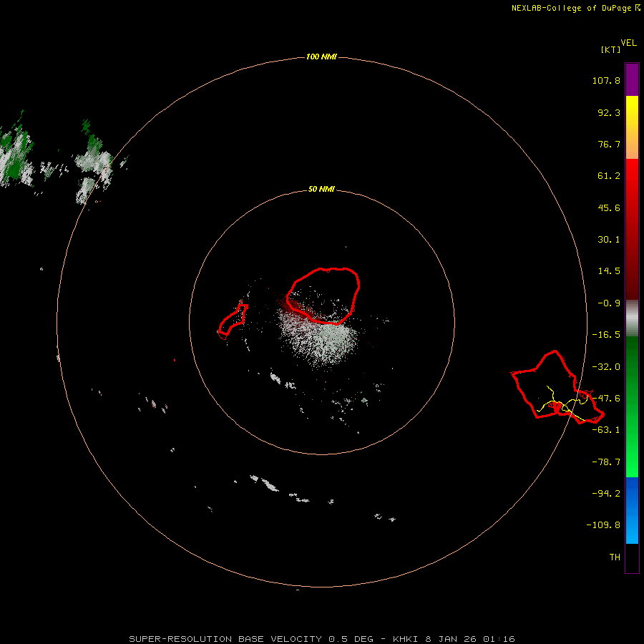Click the 76.7 velocity scale value
Viewport: 644px width, 644px height.
[x=609, y=144]
